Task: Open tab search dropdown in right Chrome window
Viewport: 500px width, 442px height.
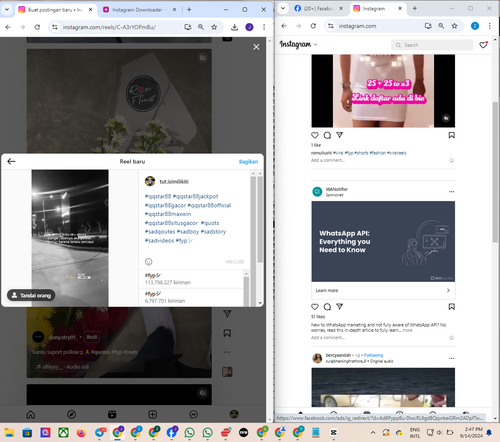Action: 283,8
